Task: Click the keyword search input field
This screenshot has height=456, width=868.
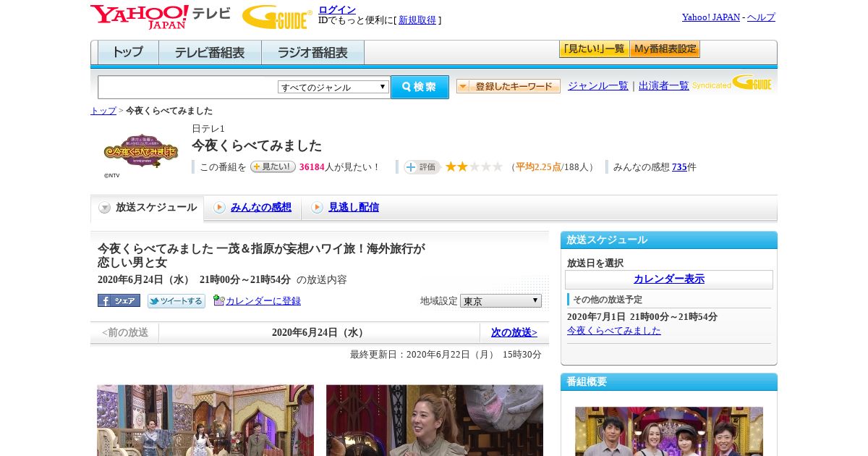Action: point(187,87)
